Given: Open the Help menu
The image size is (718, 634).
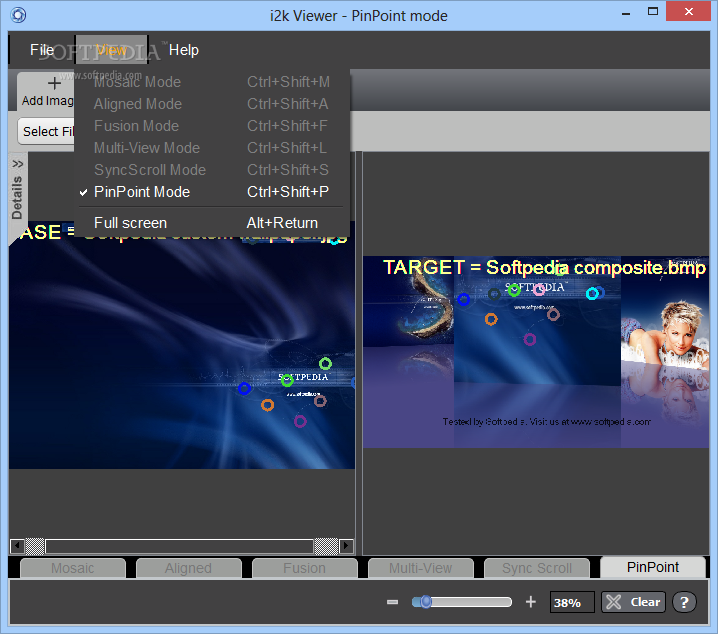Looking at the screenshot, I should click(x=184, y=49).
